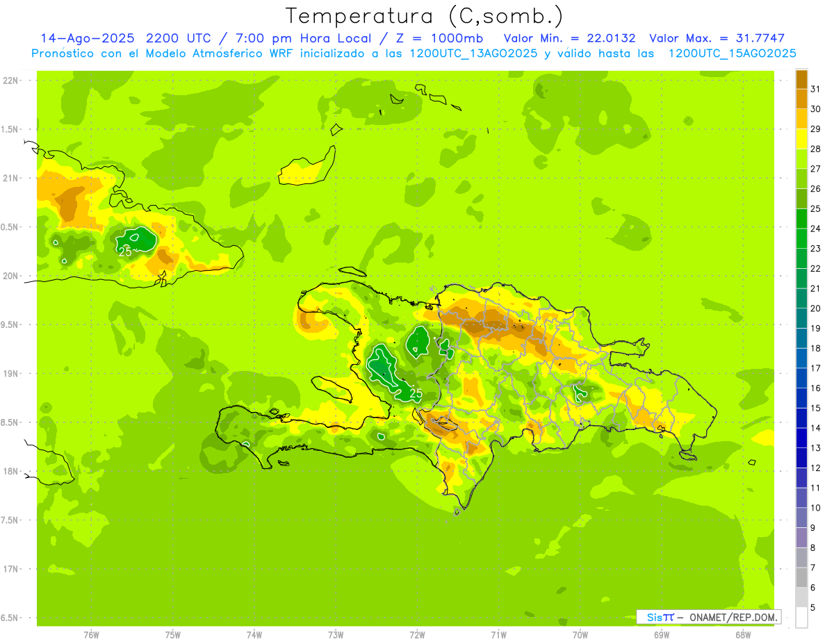This screenshot has height=644, width=834.
Task: Pick the yellow swatch between 28 and 29
Action: point(802,139)
